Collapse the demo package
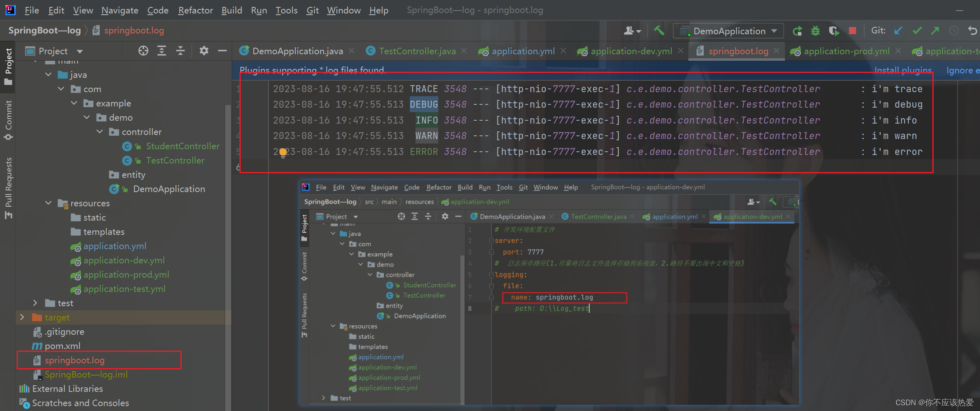The height and width of the screenshot is (411, 980). (x=87, y=117)
